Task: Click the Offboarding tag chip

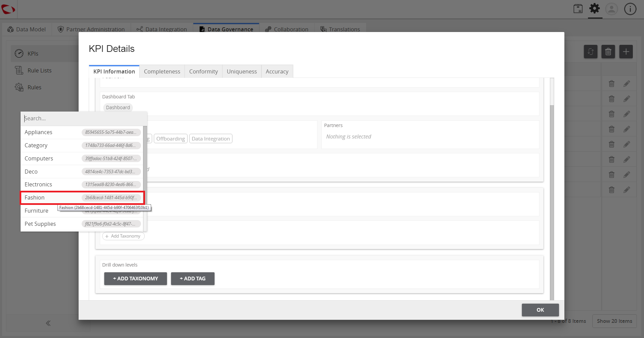Action: [x=170, y=139]
